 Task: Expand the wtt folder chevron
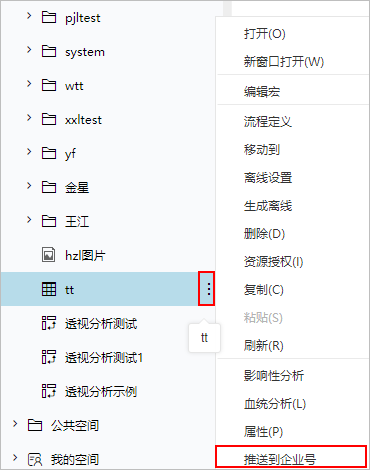(29, 84)
